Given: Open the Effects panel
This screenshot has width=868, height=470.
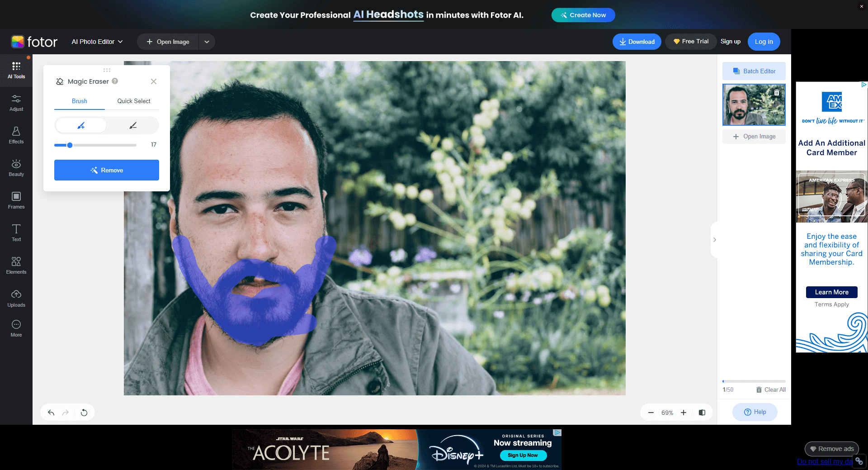Looking at the screenshot, I should coord(16,135).
